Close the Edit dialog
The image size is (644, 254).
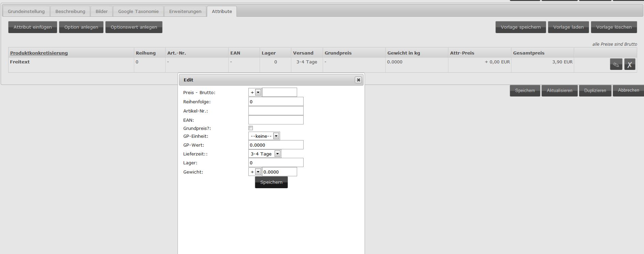coord(358,80)
